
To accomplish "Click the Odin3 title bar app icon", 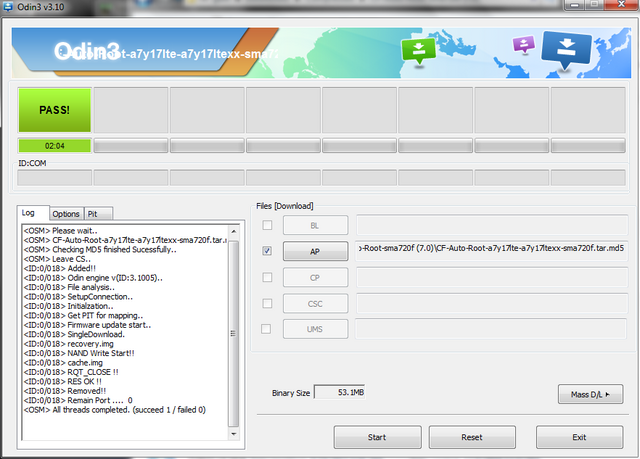I will coord(8,6).
